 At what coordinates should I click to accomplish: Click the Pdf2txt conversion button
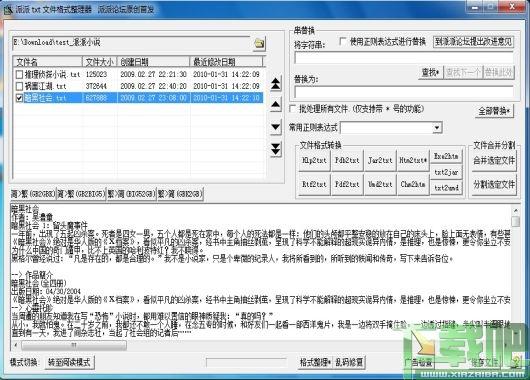pos(347,185)
